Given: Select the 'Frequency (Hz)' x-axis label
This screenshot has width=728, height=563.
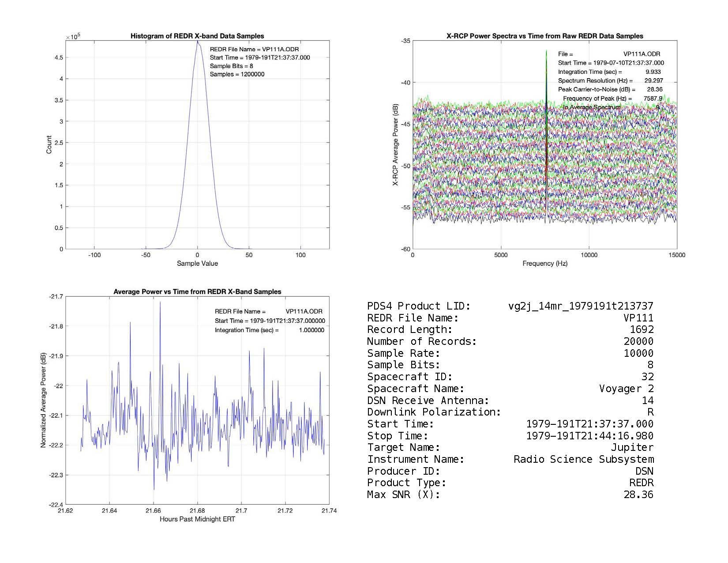Looking at the screenshot, I should tap(545, 264).
